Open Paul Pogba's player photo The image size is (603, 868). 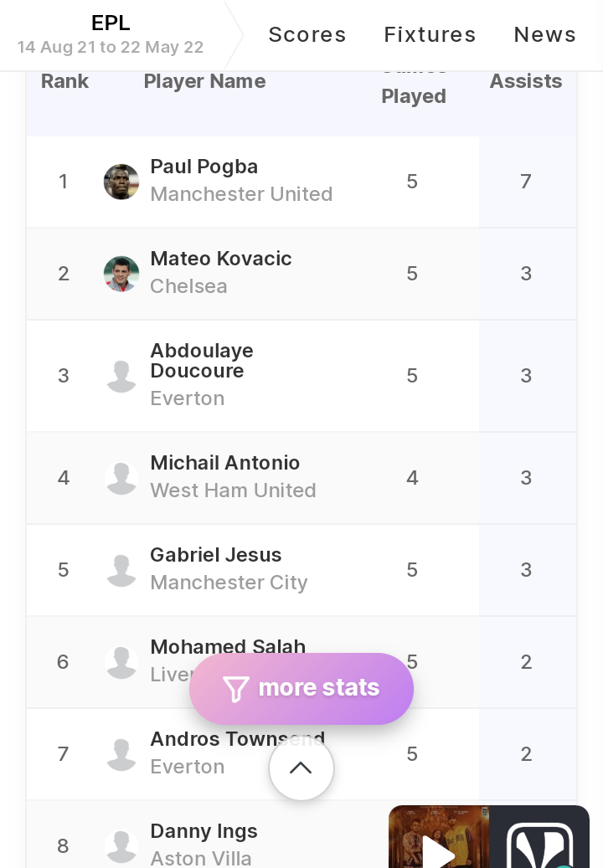[x=121, y=182]
